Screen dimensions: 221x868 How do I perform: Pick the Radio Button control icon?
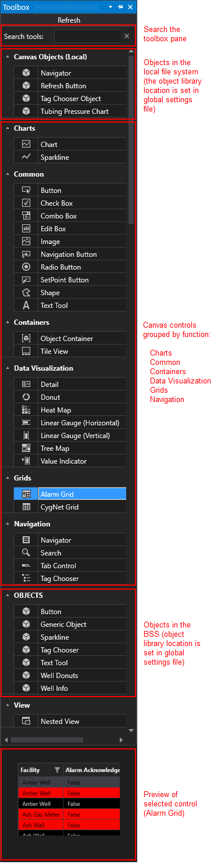point(26,267)
